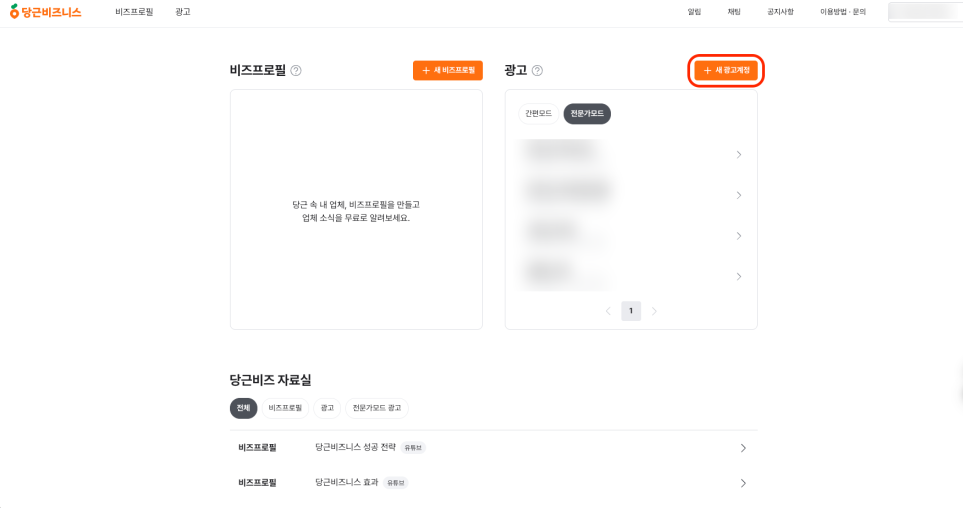Open 공지사항 notices
The width and height of the screenshot is (963, 508).
point(780,12)
